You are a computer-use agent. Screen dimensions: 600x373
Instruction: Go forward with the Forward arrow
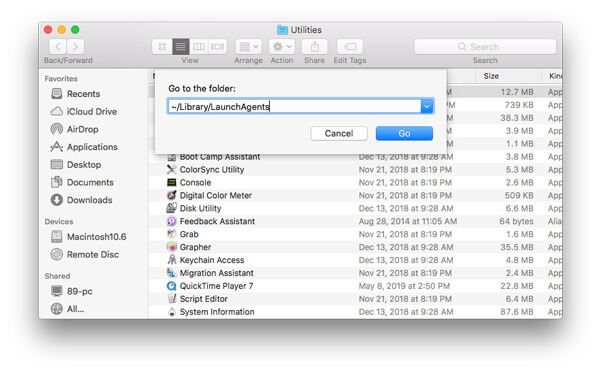[x=75, y=47]
